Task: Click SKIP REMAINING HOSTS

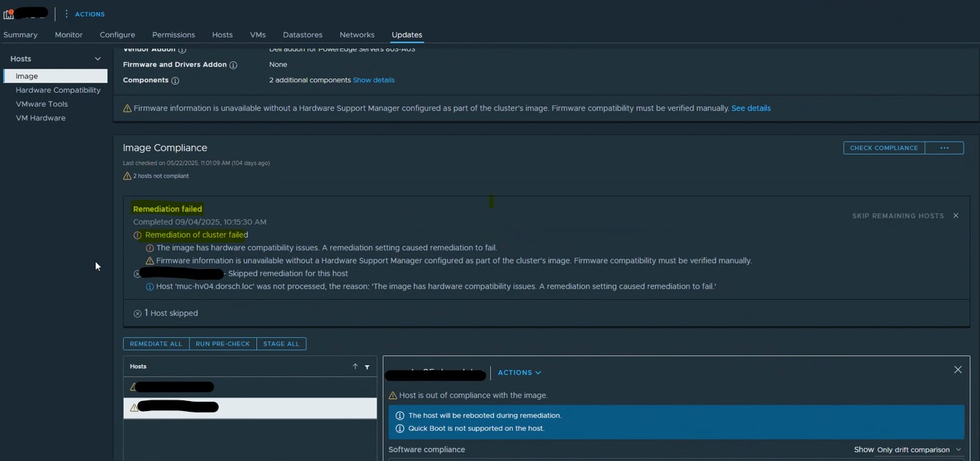Action: (x=898, y=216)
